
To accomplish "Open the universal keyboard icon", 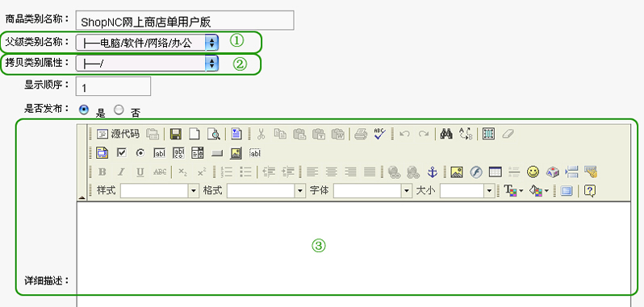I will [x=591, y=172].
